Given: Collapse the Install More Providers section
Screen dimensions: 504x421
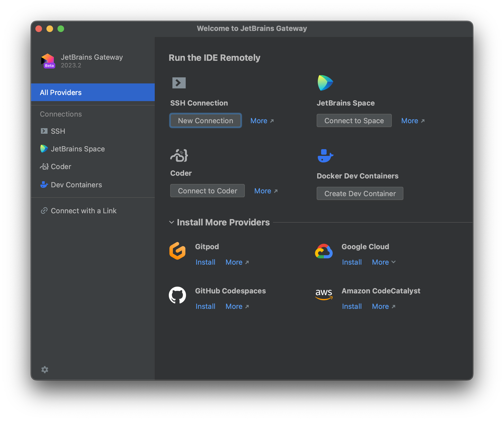Looking at the screenshot, I should pos(172,222).
